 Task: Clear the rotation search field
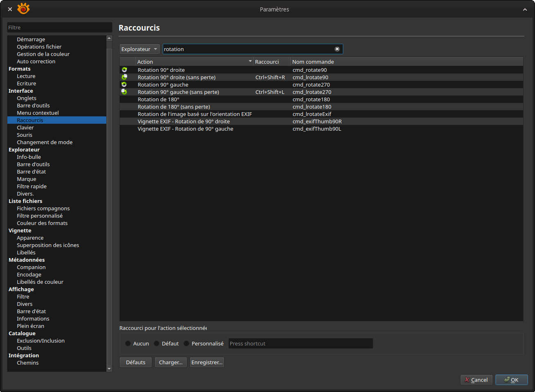click(x=337, y=49)
